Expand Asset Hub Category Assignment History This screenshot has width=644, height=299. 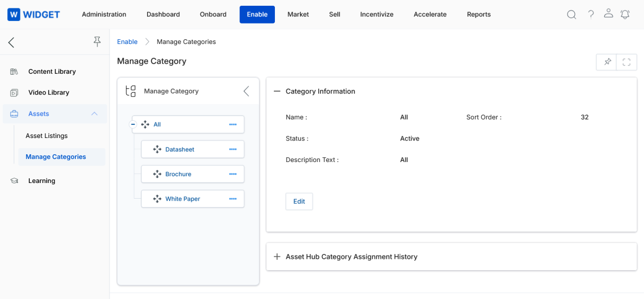click(277, 257)
